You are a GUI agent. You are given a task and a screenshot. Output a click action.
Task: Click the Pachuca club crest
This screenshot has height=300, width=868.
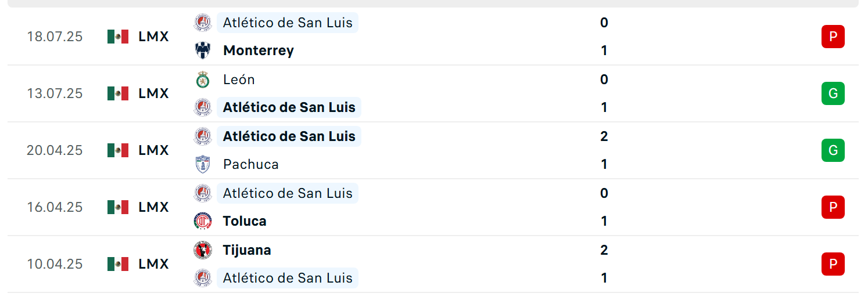[x=203, y=164]
